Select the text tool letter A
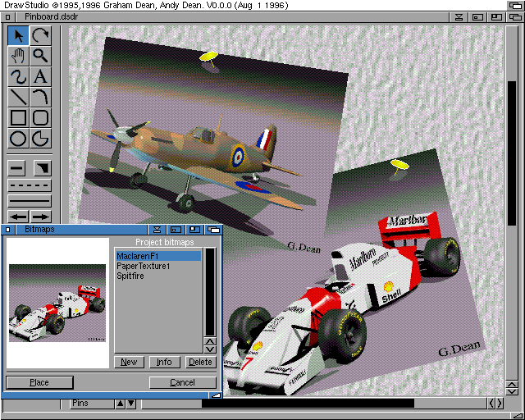Screen dimensions: 525x420 pyautogui.click(x=40, y=76)
